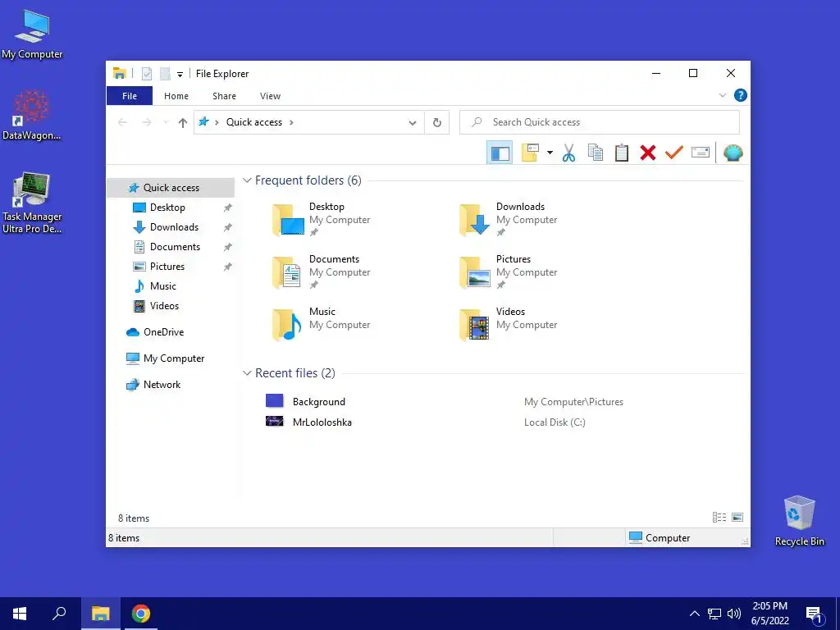Open the File tab
The width and height of the screenshot is (840, 630).
(130, 96)
